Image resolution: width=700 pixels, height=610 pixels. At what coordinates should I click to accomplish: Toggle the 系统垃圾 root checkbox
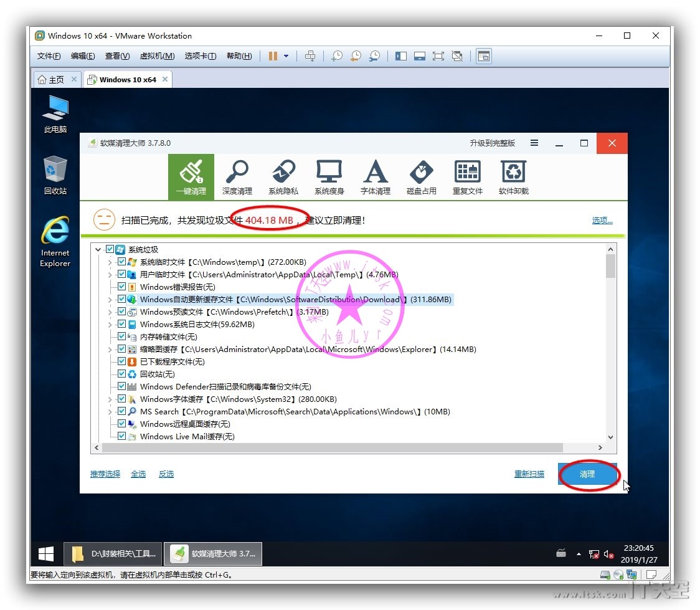coord(110,249)
